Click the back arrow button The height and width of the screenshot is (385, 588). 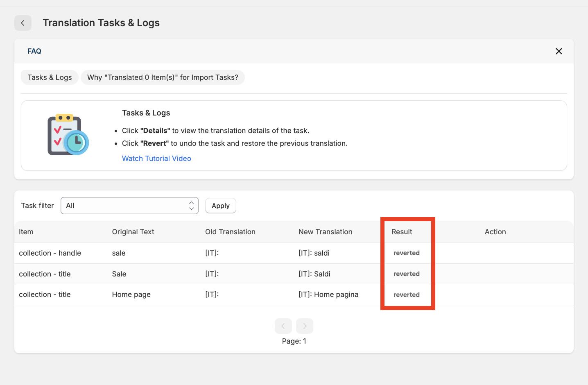pyautogui.click(x=23, y=23)
